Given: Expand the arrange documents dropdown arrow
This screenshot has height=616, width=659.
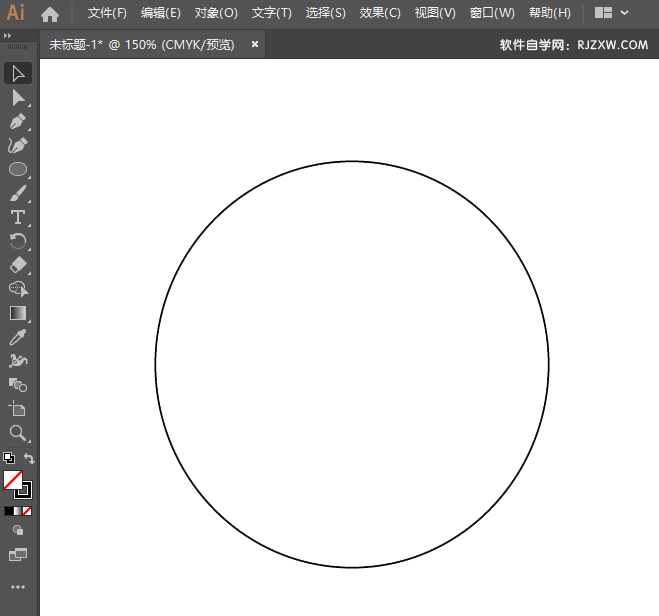Looking at the screenshot, I should tap(625, 13).
